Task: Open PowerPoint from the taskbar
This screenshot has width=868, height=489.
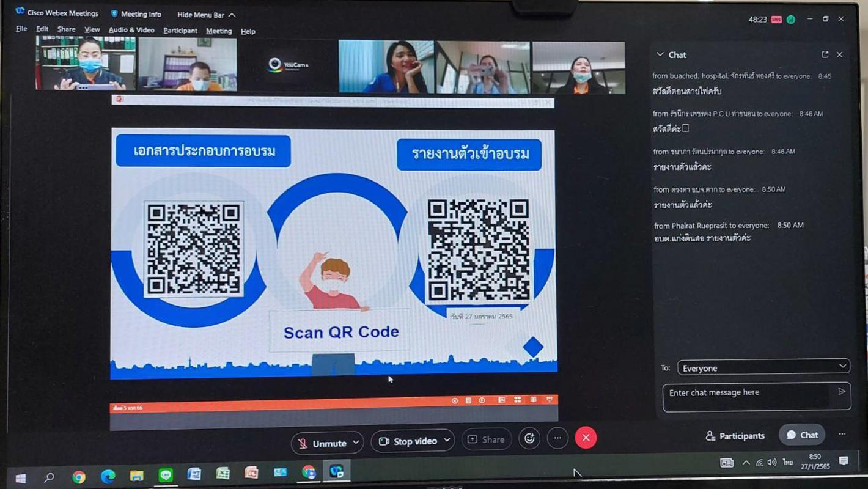Action: (x=251, y=472)
